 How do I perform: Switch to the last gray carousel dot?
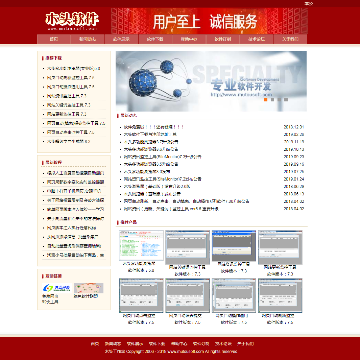(x=286, y=99)
